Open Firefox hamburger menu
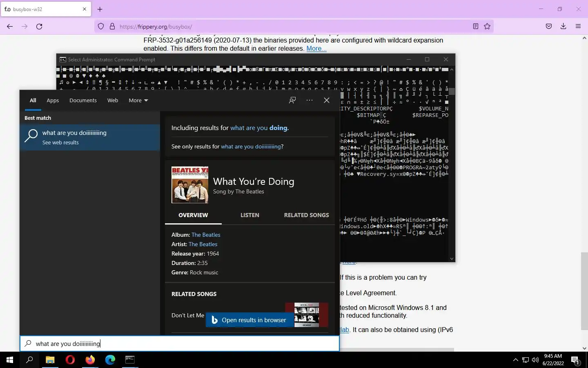Viewport: 588px width, 368px height. (578, 27)
